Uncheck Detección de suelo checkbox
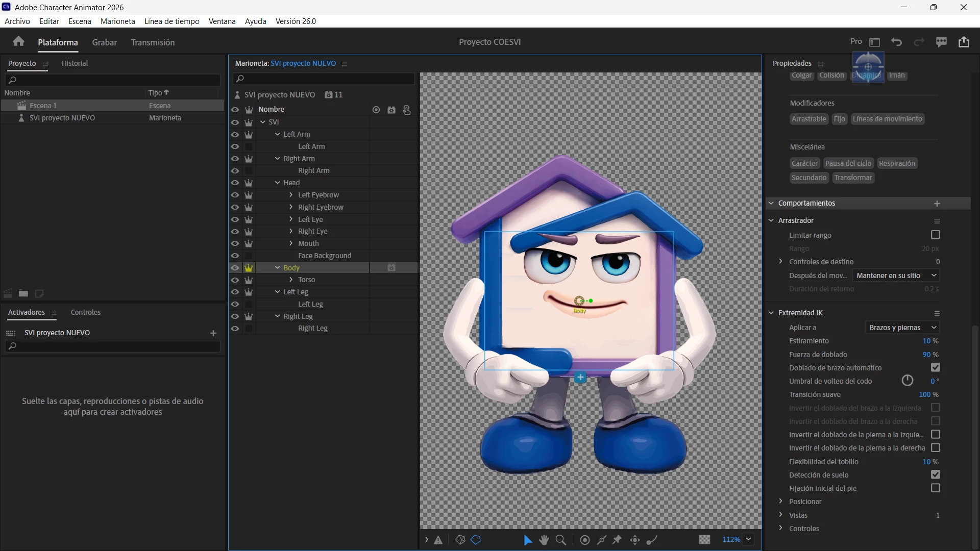 coord(935,474)
